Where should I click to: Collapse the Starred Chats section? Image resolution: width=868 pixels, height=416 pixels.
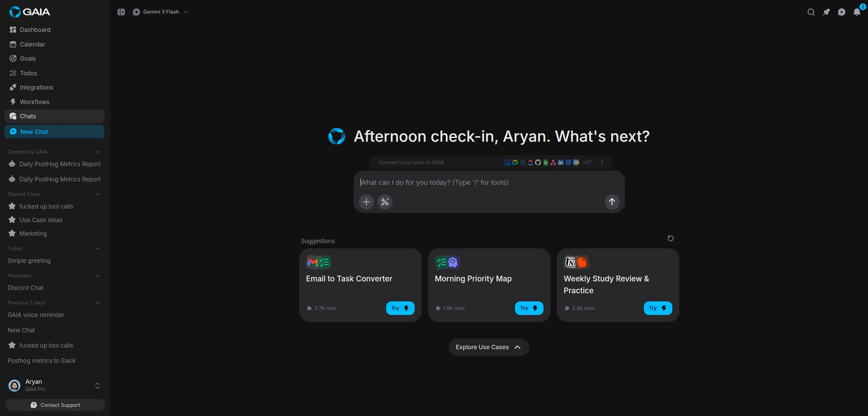click(x=97, y=194)
